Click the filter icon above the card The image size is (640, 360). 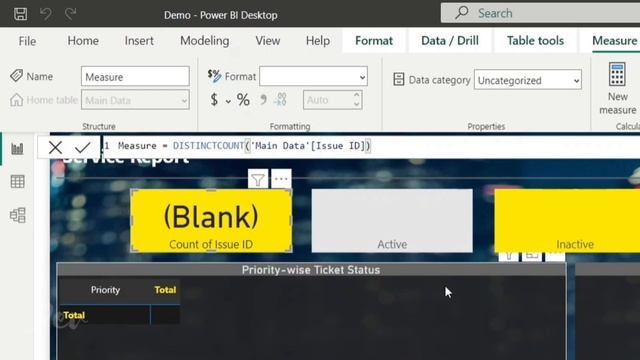(x=258, y=179)
